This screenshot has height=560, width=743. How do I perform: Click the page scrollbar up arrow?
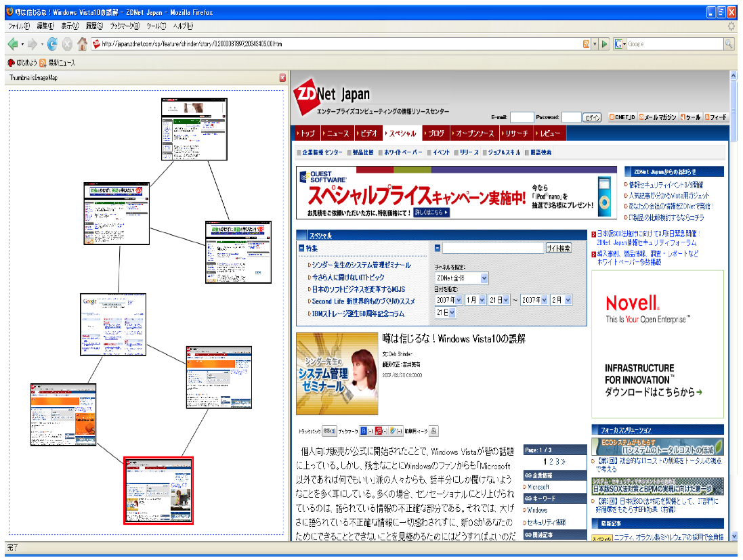coord(734,75)
